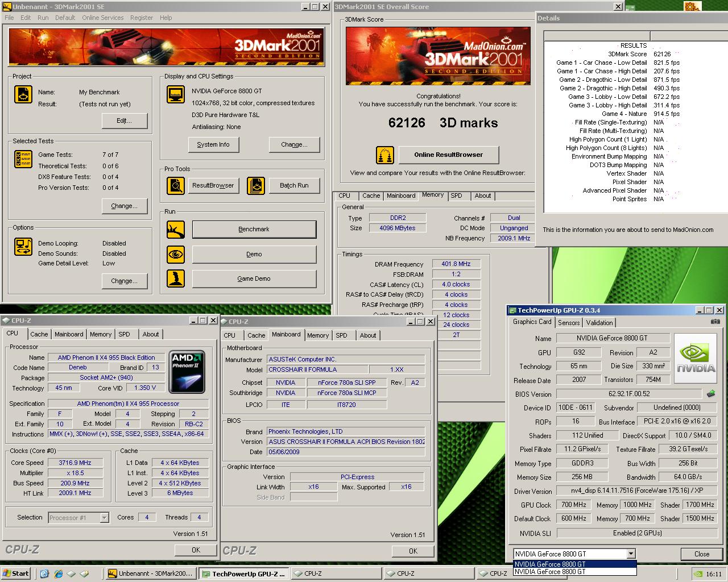Click the GPU Clock 700 MHz field
The image size is (728, 582).
[573, 505]
